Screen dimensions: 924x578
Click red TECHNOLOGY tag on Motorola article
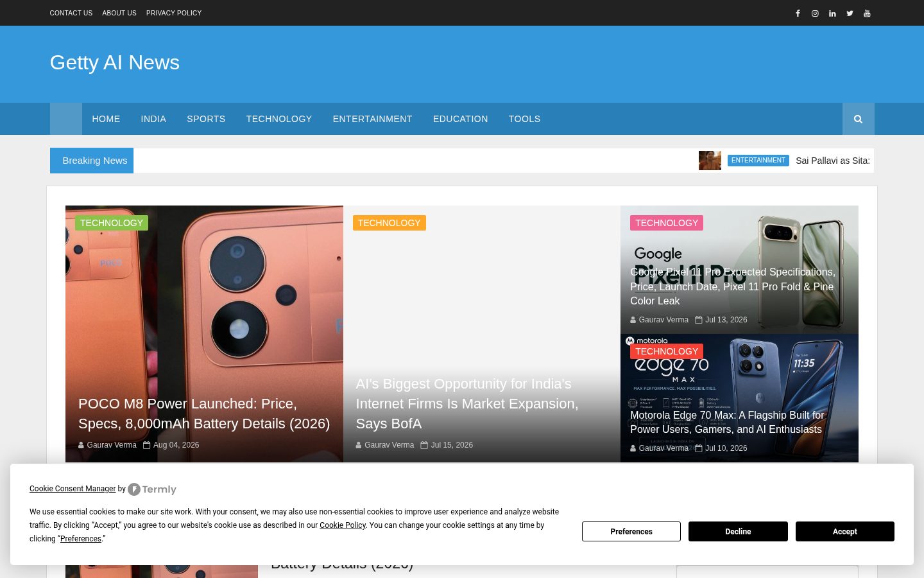667,351
